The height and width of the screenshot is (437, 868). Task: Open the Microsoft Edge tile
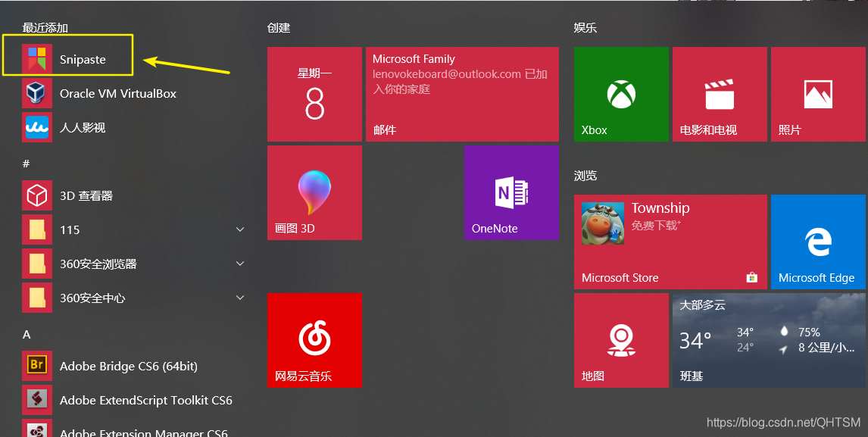[818, 242]
